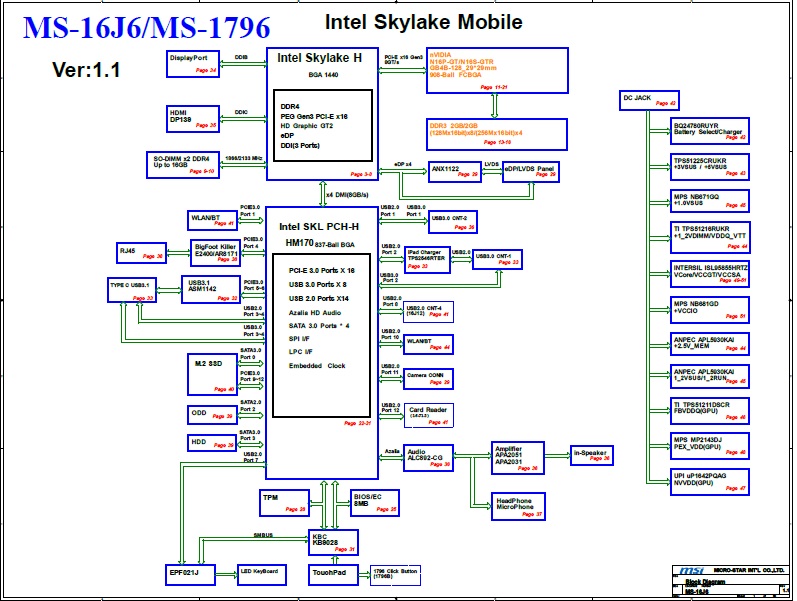This screenshot has height=601, width=797.
Task: Click SATA 3.0 Ports * 4 line
Action: point(319,325)
